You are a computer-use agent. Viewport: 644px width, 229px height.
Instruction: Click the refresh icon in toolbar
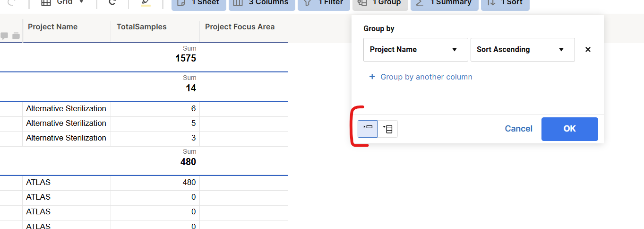[x=112, y=3]
